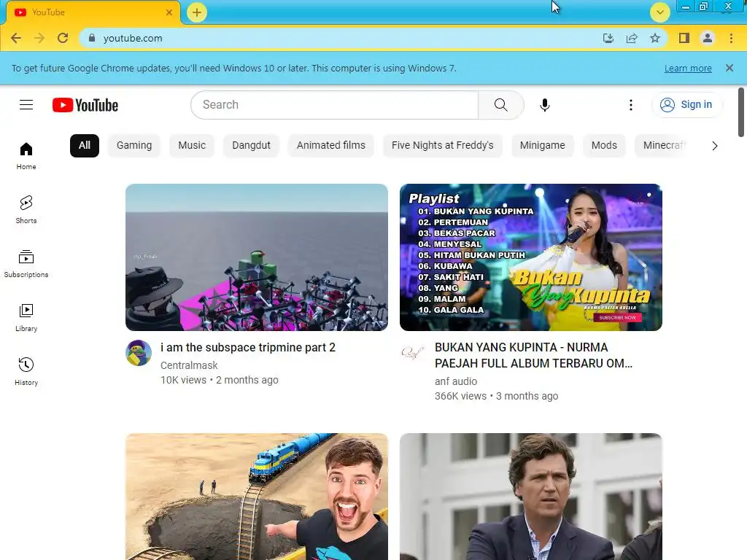The height and width of the screenshot is (560, 747).
Task: Open Subscriptions in sidebar
Action: [x=26, y=263]
